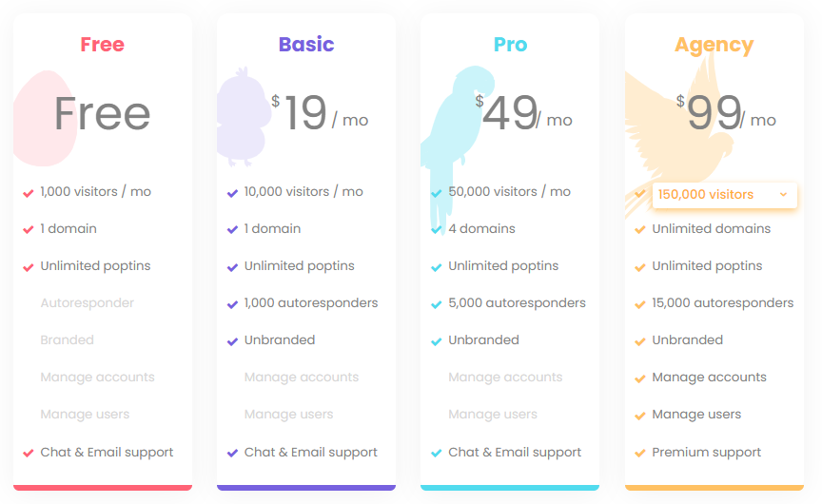
Task: Choose the Pro plan title
Action: coord(510,45)
